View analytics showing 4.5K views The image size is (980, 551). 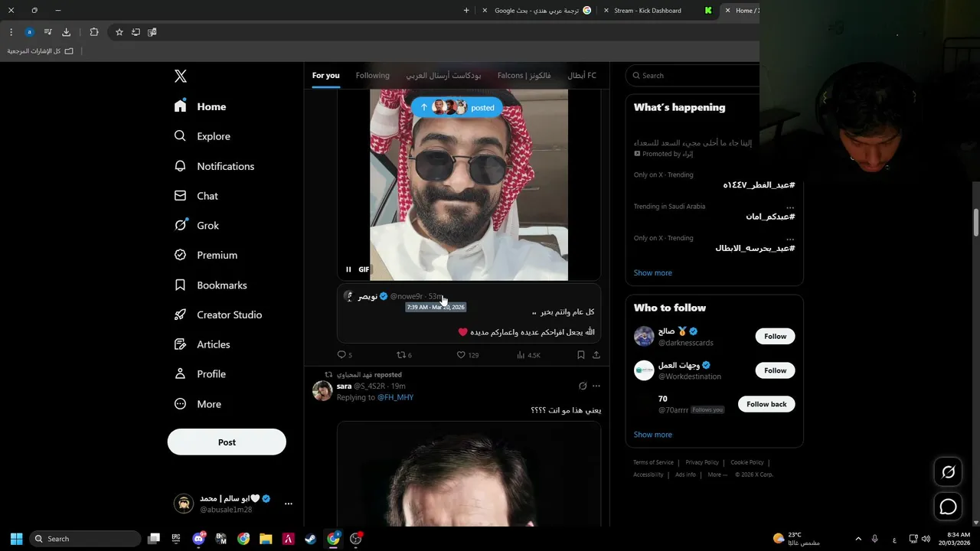(529, 355)
